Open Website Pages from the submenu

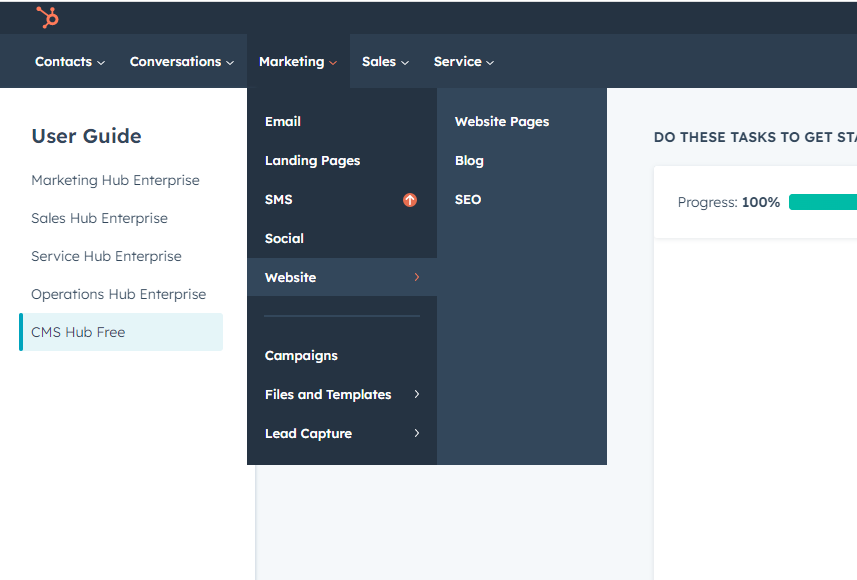[x=502, y=122]
